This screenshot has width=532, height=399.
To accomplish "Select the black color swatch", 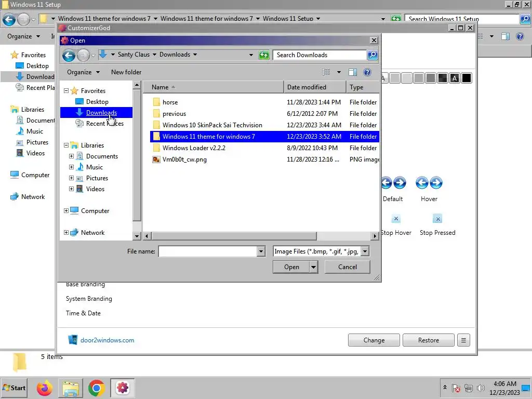I will pos(467,78).
